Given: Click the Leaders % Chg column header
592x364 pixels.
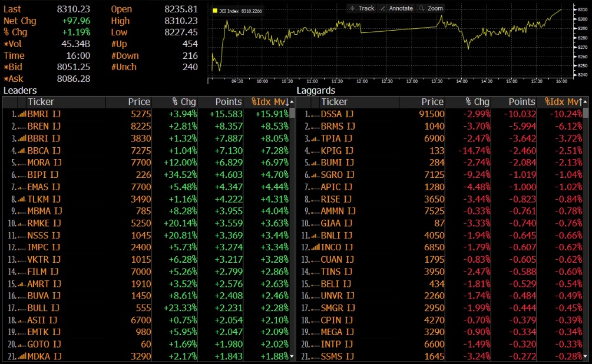Looking at the screenshot, I should click(x=183, y=102).
